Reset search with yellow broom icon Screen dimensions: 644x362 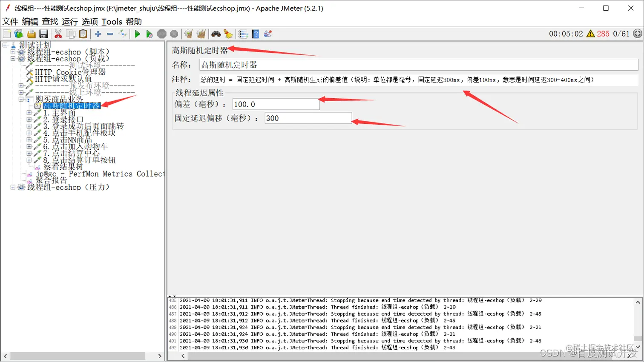pos(228,34)
